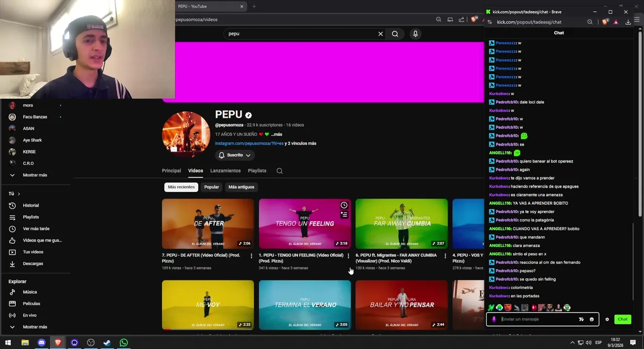Open a new tab in YouTube window
The image size is (644, 349).
tap(254, 6)
